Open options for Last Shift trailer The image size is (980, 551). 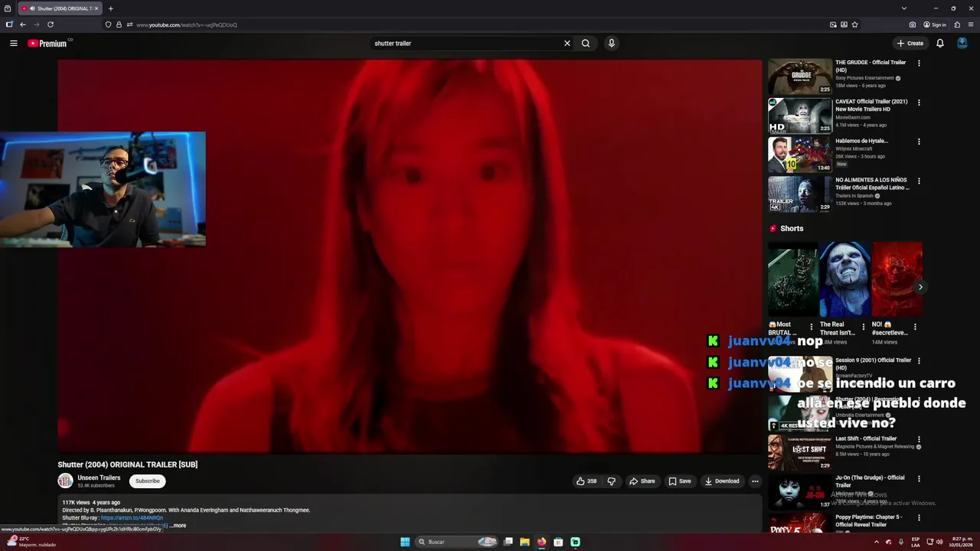[919, 439]
